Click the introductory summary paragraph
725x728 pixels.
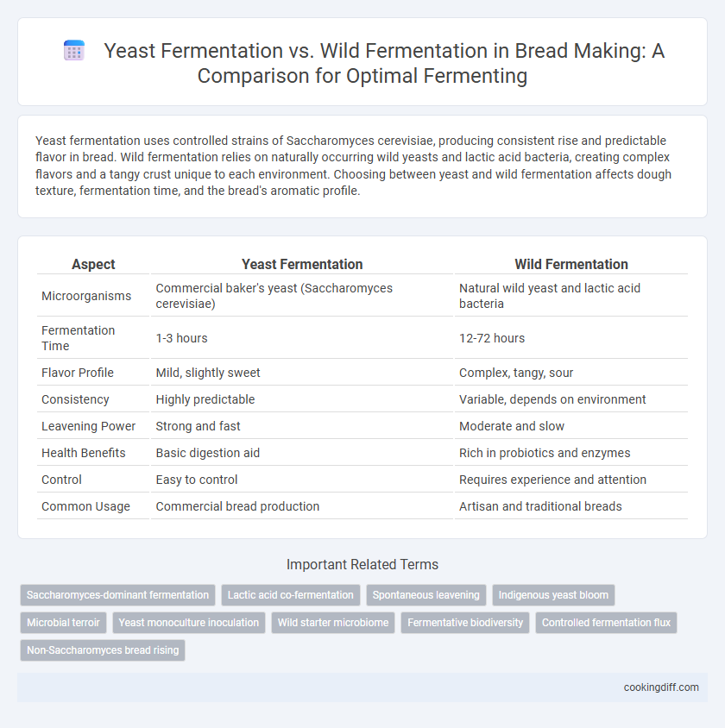pos(354,166)
